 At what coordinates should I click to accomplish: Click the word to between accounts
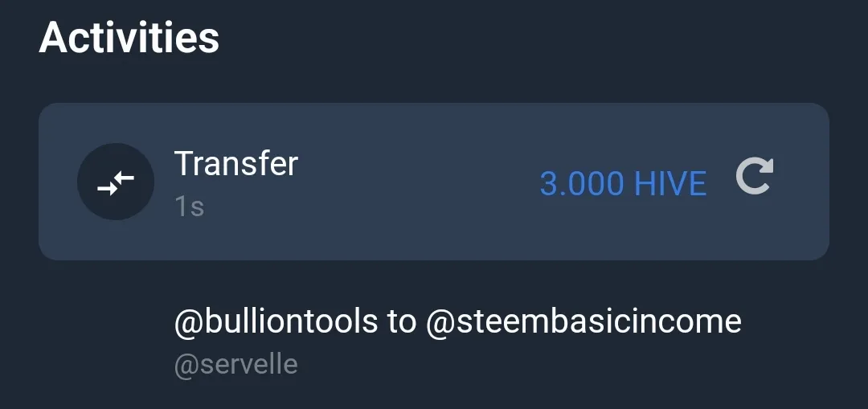[402, 321]
